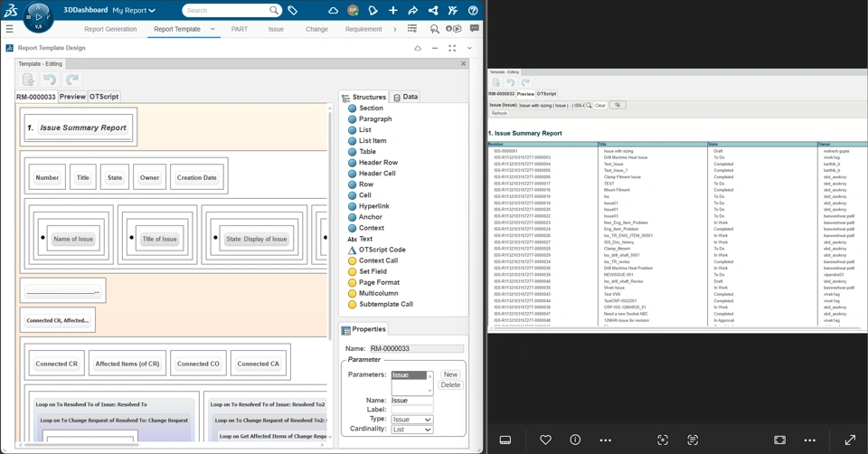This screenshot has height=454, width=868.
Task: Select the Name of Issue field box
Action: [x=73, y=239]
